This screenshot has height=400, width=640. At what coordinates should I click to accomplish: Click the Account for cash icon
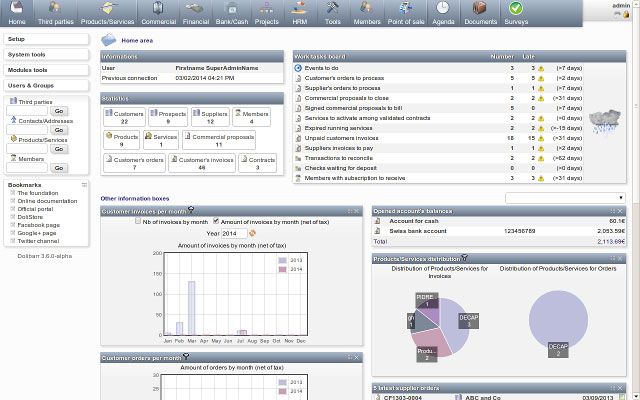[x=377, y=221]
